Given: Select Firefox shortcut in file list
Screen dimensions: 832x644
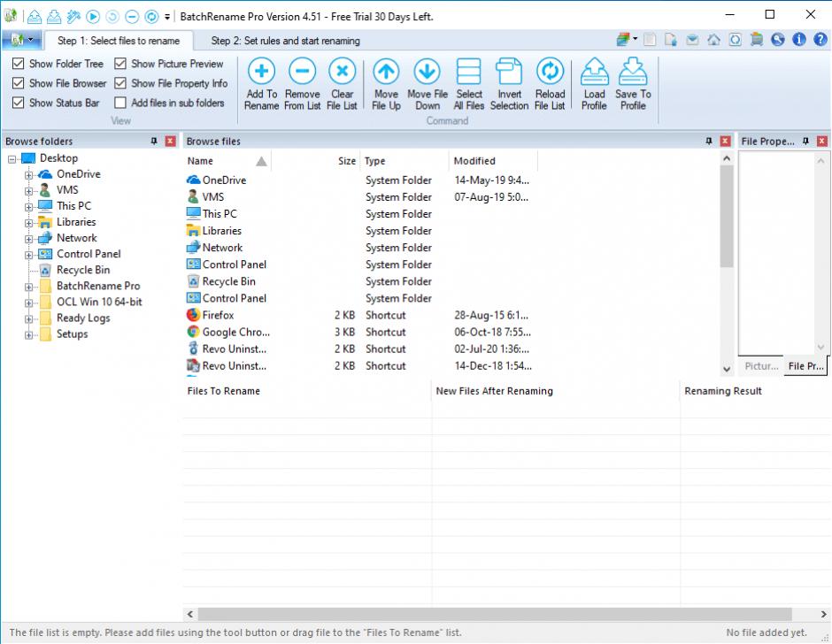Looking at the screenshot, I should 218,315.
